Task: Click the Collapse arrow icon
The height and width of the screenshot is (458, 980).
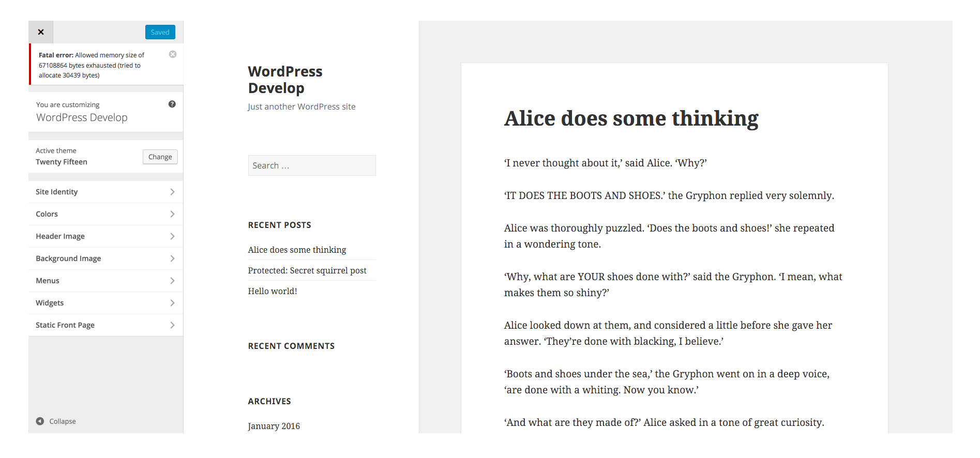Action: pos(40,421)
